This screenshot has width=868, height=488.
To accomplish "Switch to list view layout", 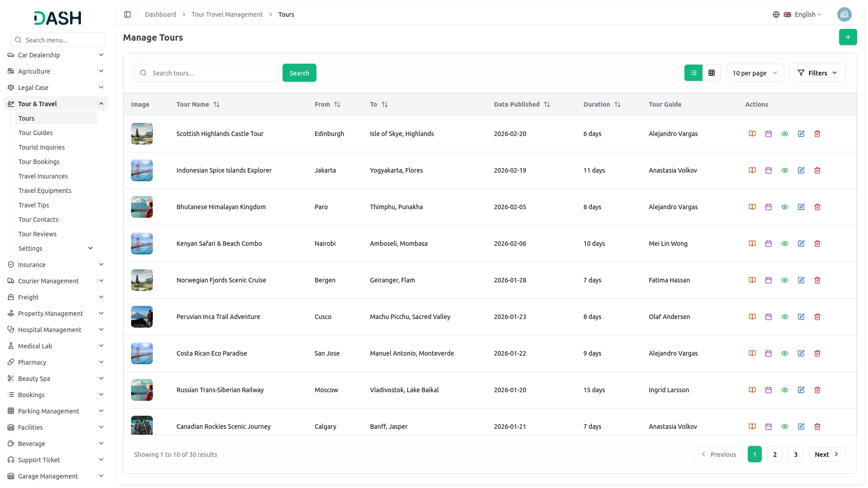I will (693, 73).
